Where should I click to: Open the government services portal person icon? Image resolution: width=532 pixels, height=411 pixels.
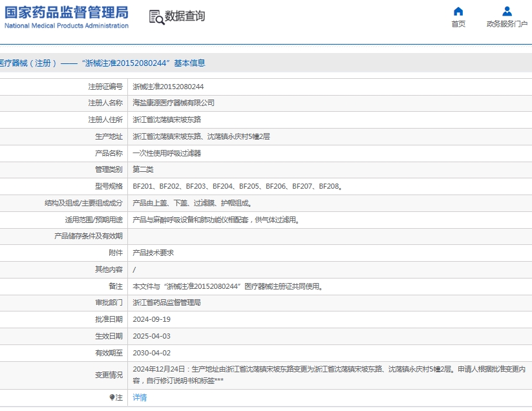click(507, 11)
